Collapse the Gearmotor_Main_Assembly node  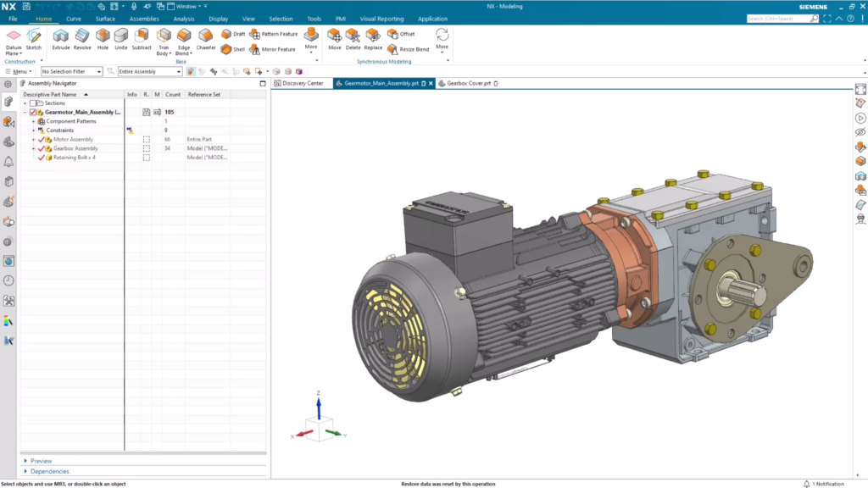[25, 113]
